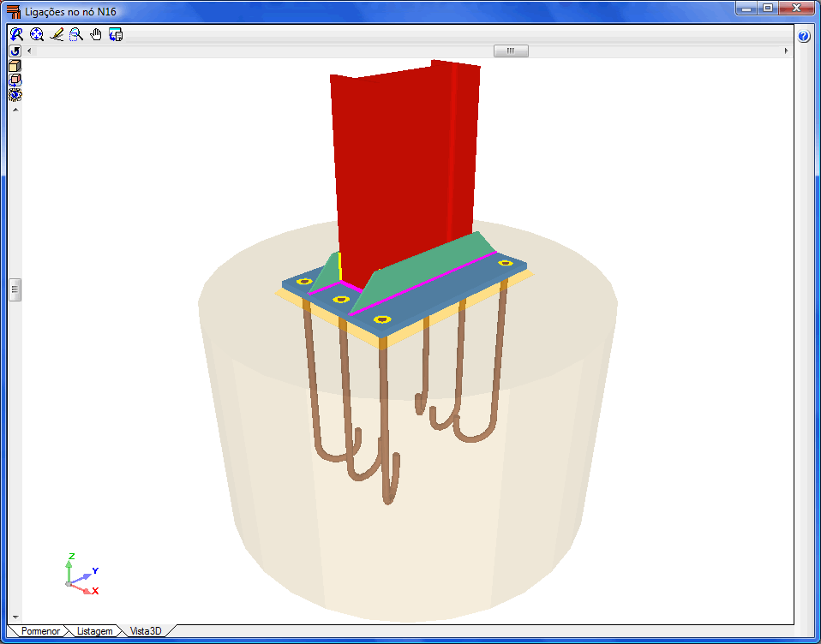Click the XYZ axis indicator
This screenshot has width=821, height=644.
point(81,575)
